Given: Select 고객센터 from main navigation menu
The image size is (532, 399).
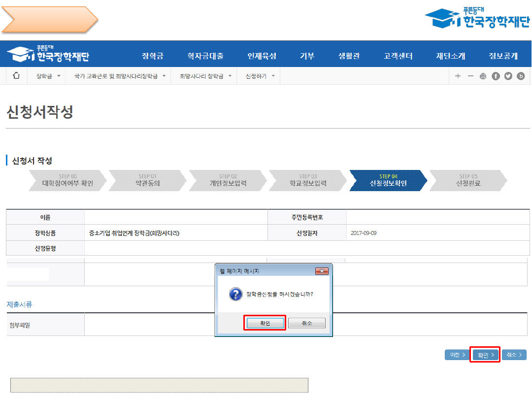Looking at the screenshot, I should pos(398,56).
